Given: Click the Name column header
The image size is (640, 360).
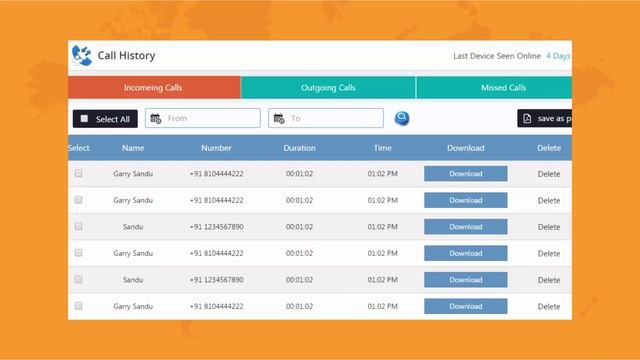Looking at the screenshot, I should 133,148.
